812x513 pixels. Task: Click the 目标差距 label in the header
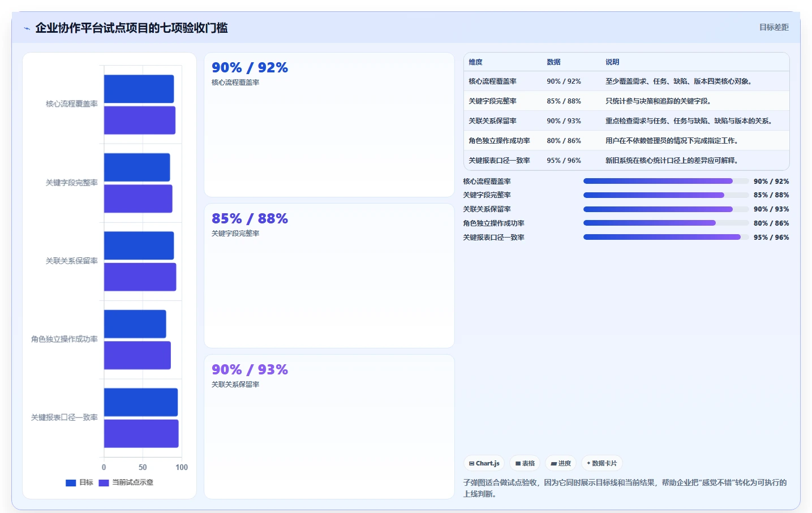click(774, 27)
